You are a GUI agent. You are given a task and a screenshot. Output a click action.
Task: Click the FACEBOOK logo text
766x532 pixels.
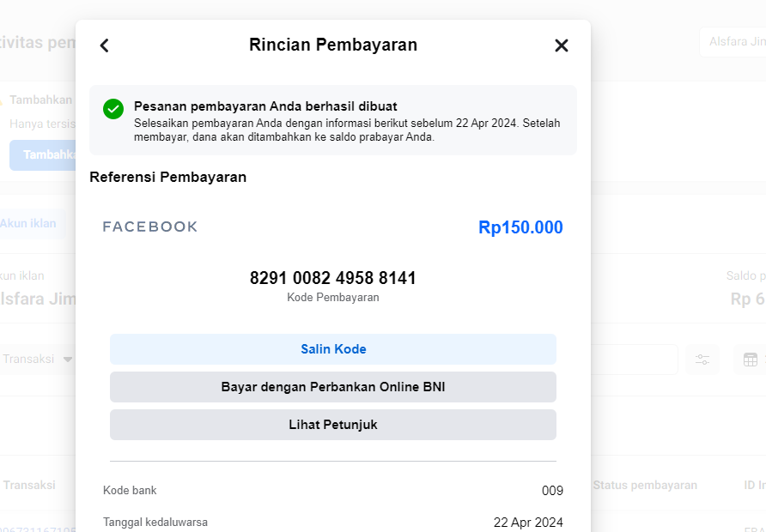pyautogui.click(x=150, y=227)
